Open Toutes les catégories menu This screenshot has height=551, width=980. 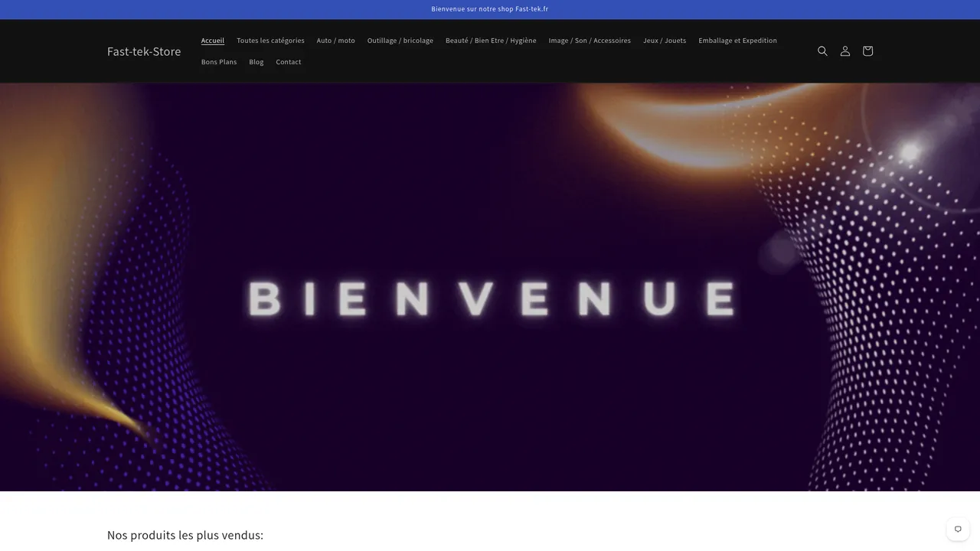coord(270,41)
